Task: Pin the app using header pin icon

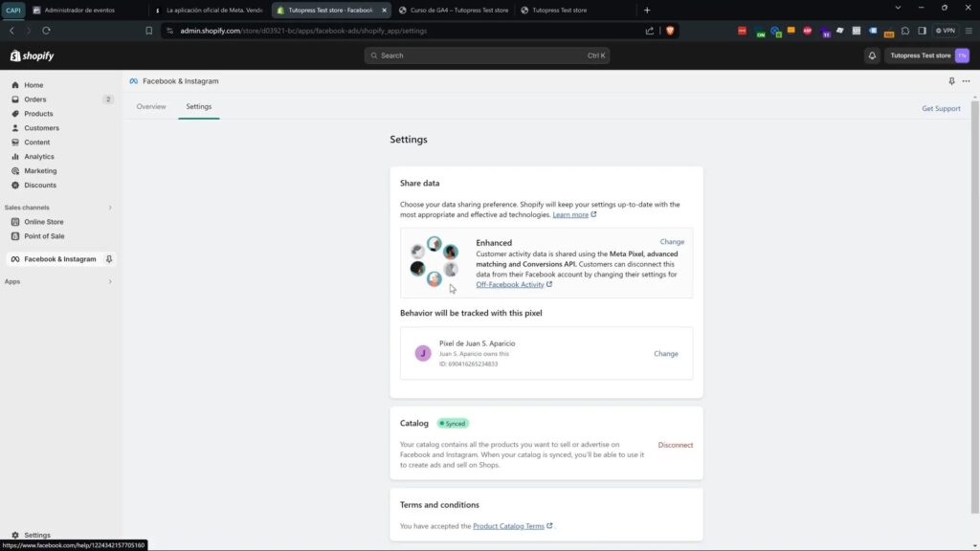Action: point(951,81)
